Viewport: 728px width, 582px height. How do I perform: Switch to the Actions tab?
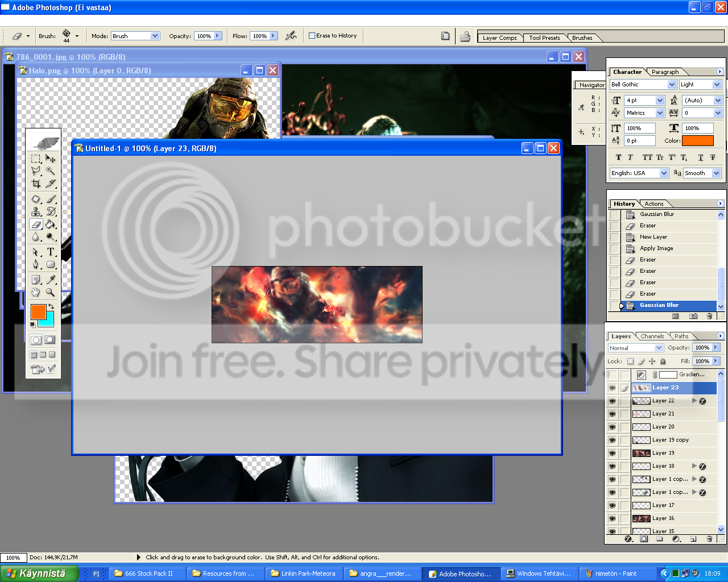[653, 204]
